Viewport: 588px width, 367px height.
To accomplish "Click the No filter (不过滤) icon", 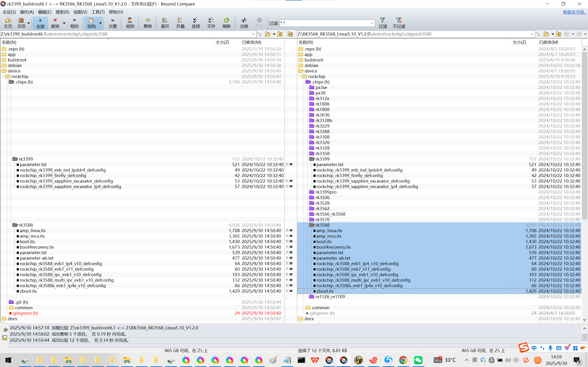I will [399, 23].
